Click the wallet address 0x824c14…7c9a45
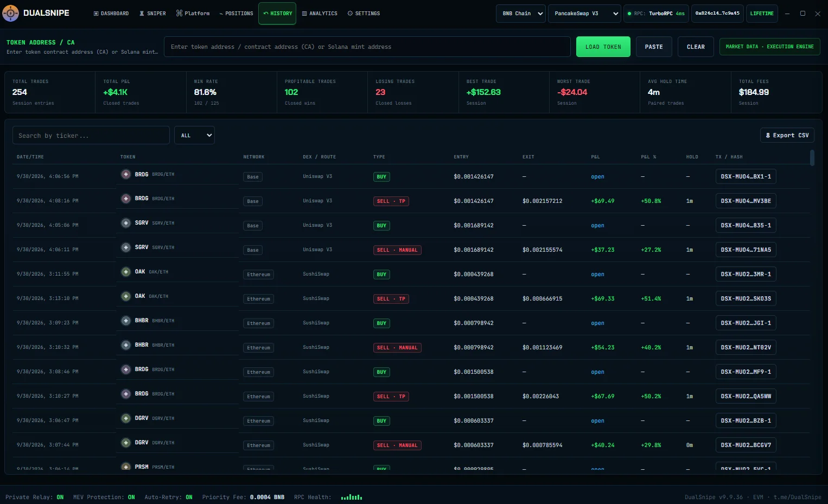 (x=717, y=14)
